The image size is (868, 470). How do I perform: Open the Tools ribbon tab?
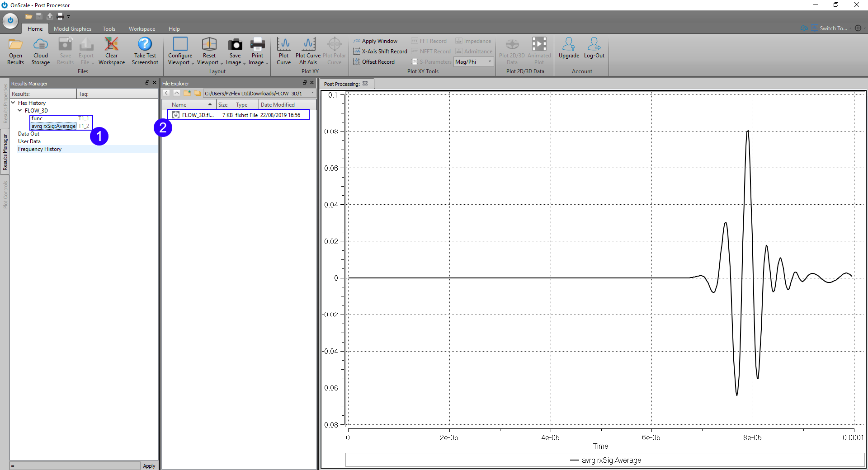(109, 29)
